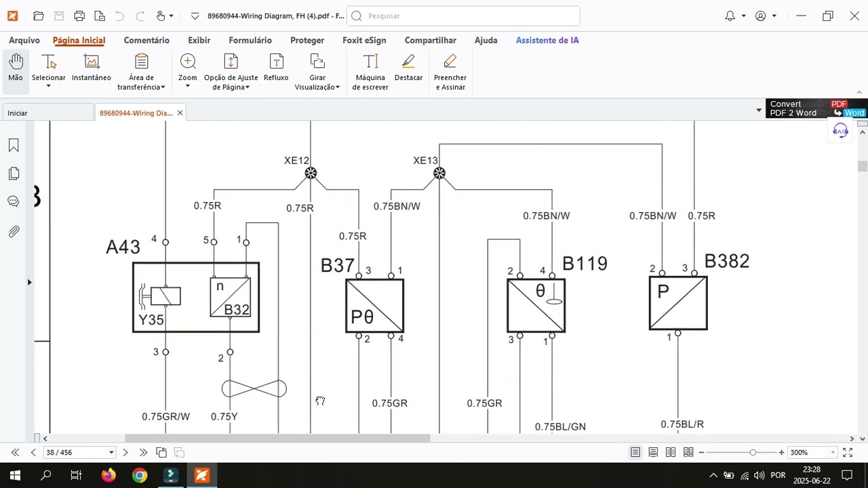Open the Assistente de IA tab
The height and width of the screenshot is (488, 868).
[x=547, y=40]
